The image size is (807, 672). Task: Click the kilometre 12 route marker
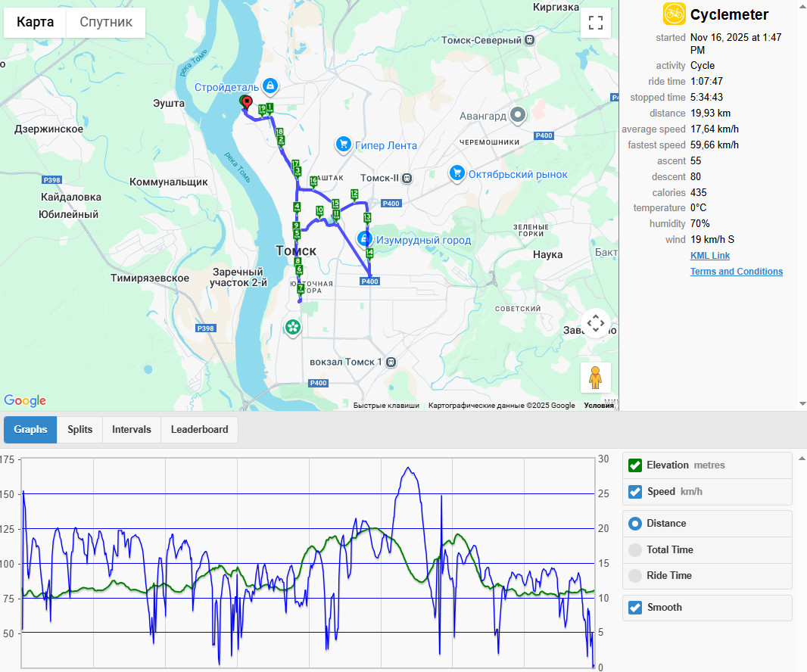(x=354, y=194)
